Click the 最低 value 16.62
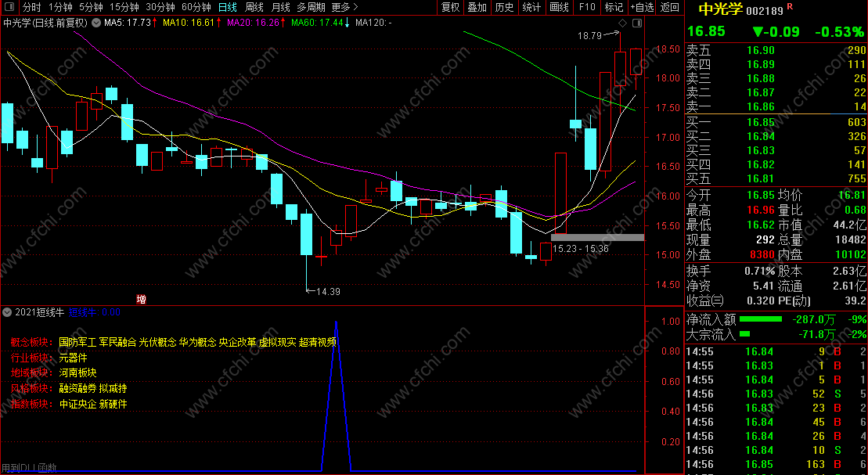This screenshot has width=868, height=475. tap(761, 225)
